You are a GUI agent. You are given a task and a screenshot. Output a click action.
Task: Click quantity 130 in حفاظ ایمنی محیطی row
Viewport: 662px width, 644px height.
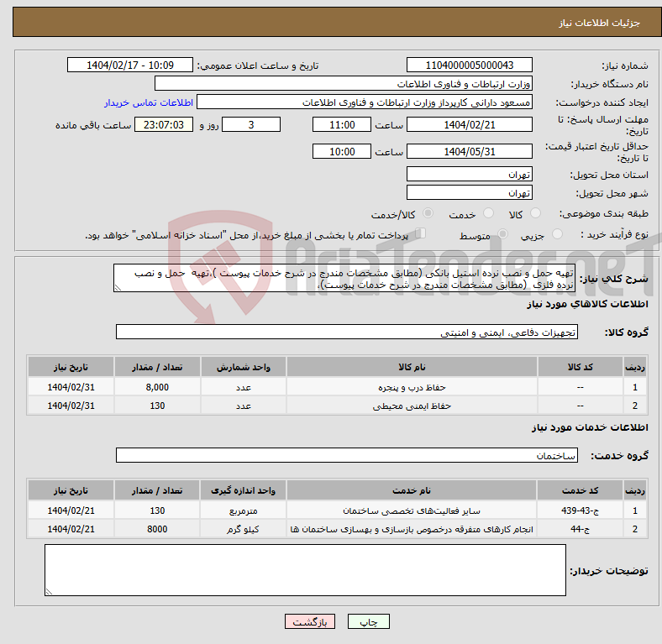157,406
